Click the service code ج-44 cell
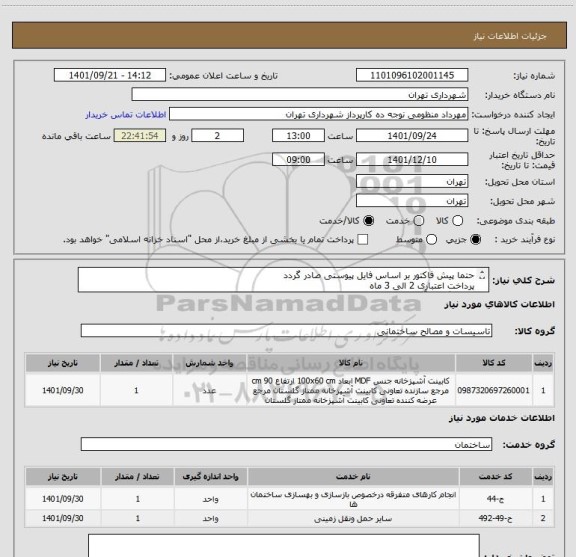 (x=496, y=499)
